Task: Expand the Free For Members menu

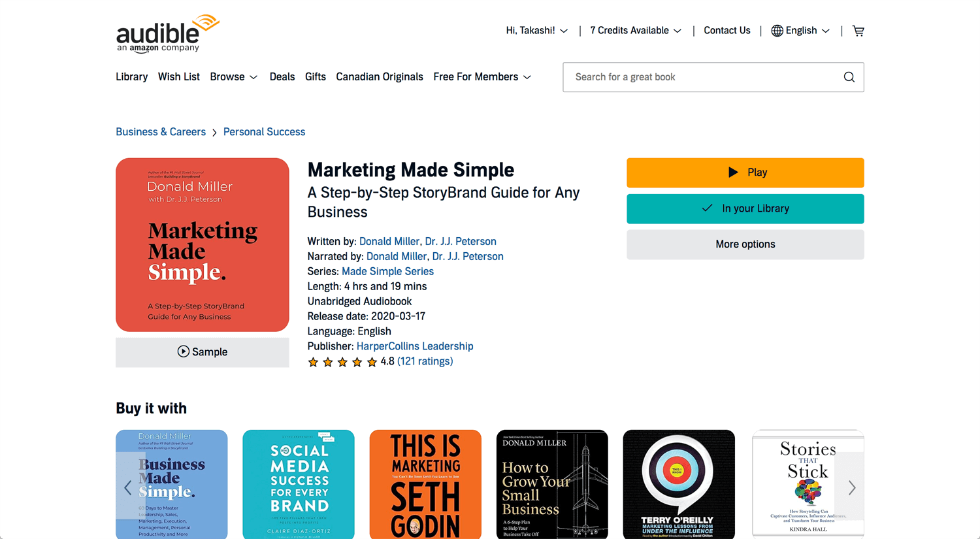Action: [482, 77]
